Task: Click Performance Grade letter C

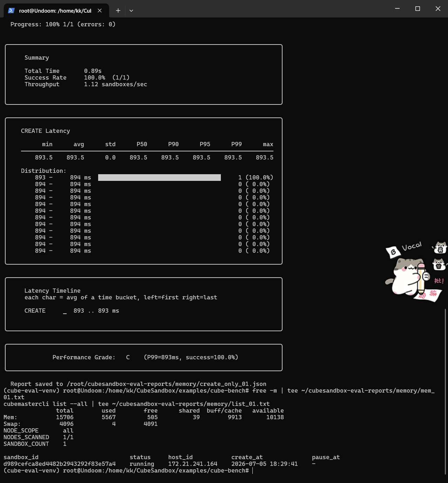Action: coord(128,357)
